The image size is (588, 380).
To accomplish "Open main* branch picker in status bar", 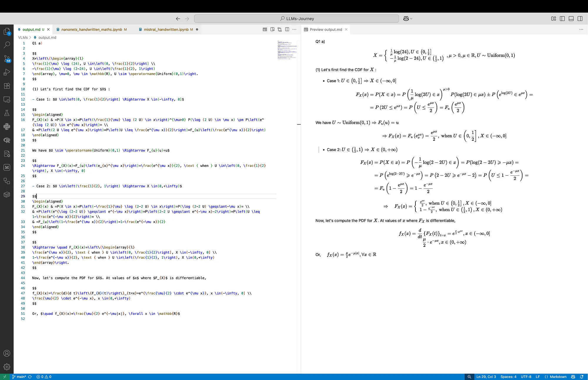I will (x=19, y=377).
